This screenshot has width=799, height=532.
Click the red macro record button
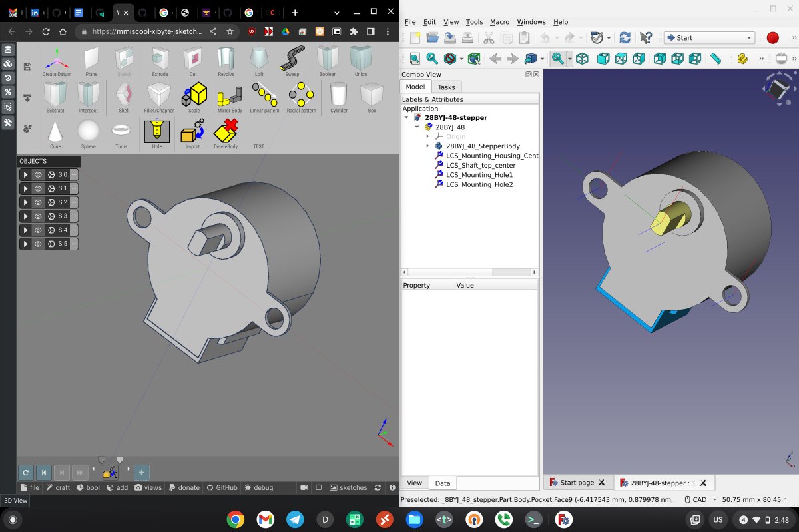pyautogui.click(x=772, y=38)
